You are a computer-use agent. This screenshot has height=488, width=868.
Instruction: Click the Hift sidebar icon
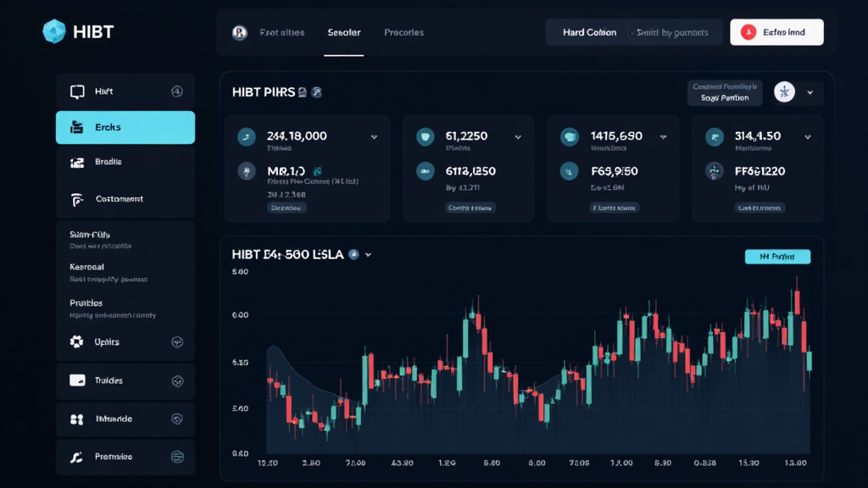(78, 91)
